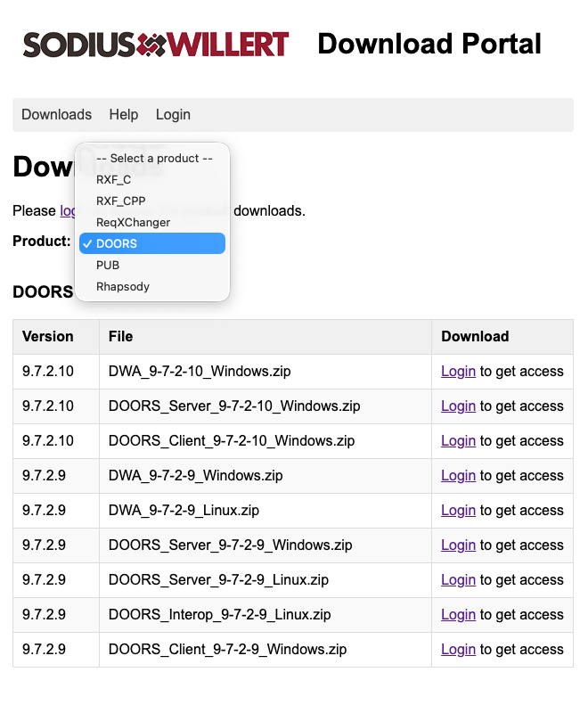Click the Sodius Willert logo
The height and width of the screenshot is (705, 588).
156,44
